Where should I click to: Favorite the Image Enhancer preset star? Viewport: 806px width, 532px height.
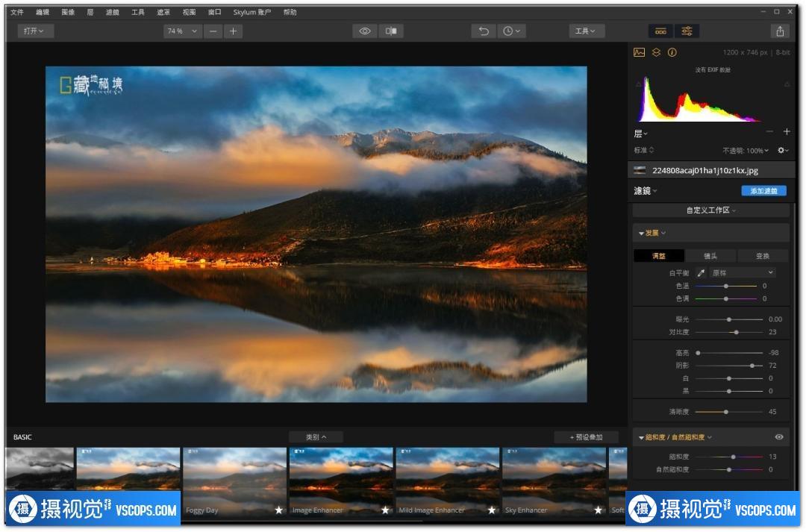[x=385, y=510]
